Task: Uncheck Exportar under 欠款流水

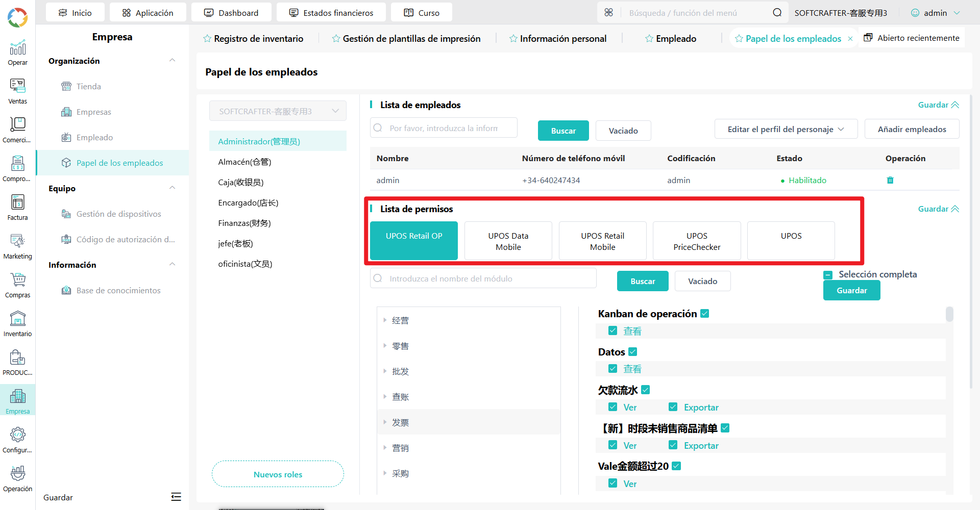Action: (673, 407)
